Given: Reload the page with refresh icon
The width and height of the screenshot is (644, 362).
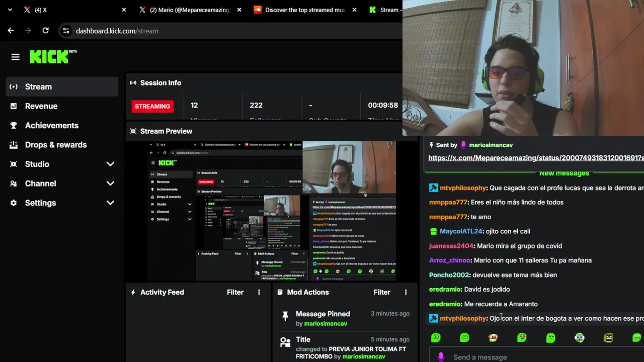Looking at the screenshot, I should [x=45, y=31].
